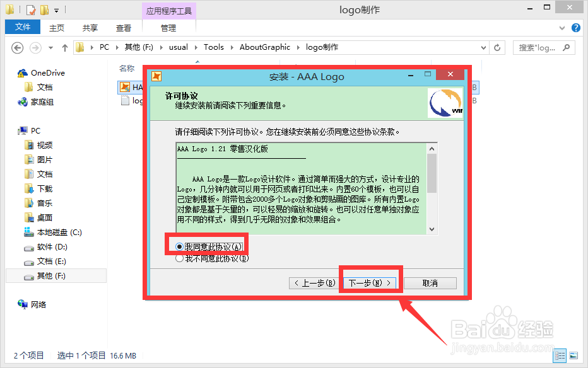Click usual in the address breadcrumb

click(x=178, y=47)
